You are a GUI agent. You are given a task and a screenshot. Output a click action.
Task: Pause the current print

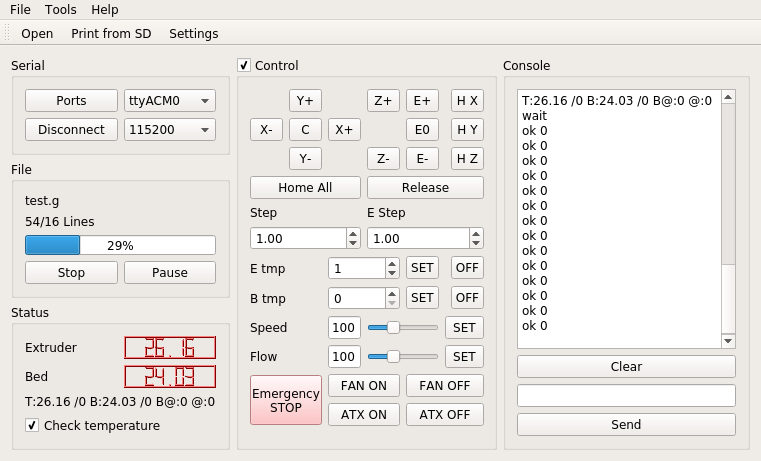(x=170, y=272)
